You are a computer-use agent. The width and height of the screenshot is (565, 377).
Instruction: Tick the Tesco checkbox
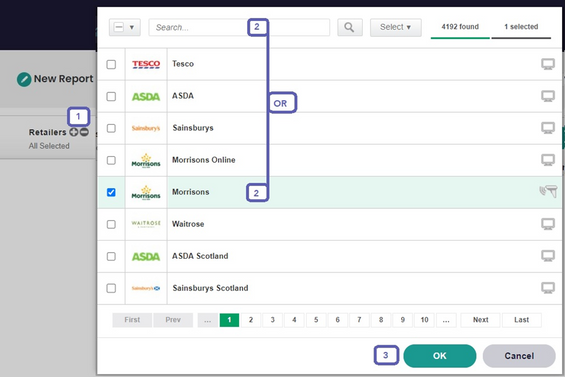(x=111, y=65)
